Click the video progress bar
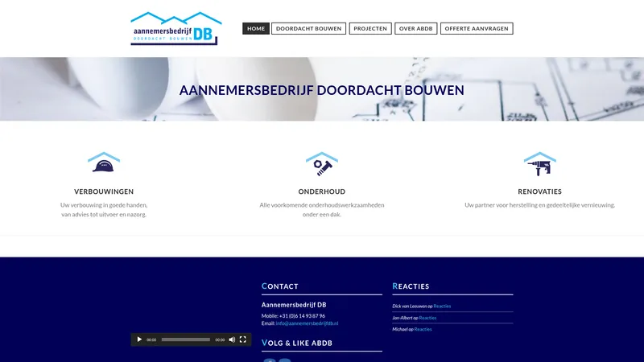The height and width of the screenshot is (362, 644). coord(186,339)
